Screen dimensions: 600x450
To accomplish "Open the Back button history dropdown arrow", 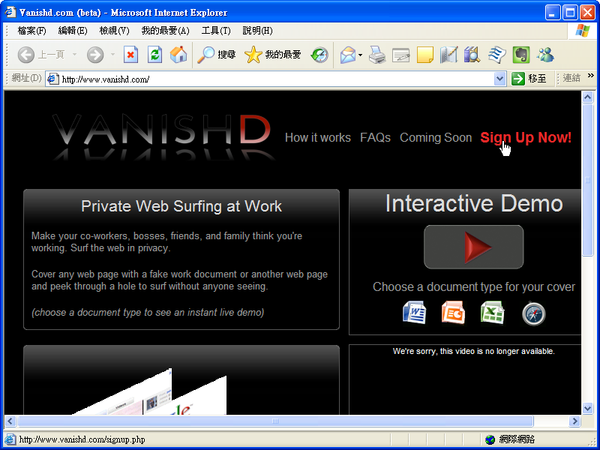I will click(75, 55).
